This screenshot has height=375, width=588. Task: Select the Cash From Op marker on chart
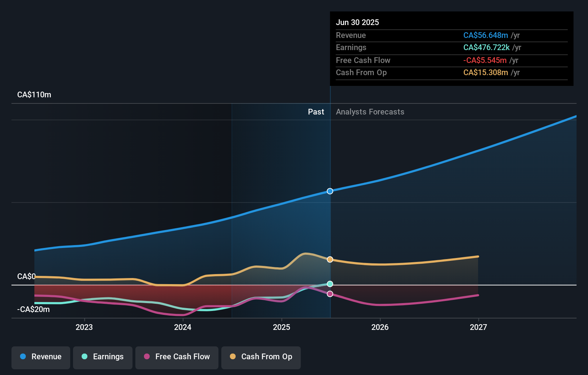(x=330, y=259)
